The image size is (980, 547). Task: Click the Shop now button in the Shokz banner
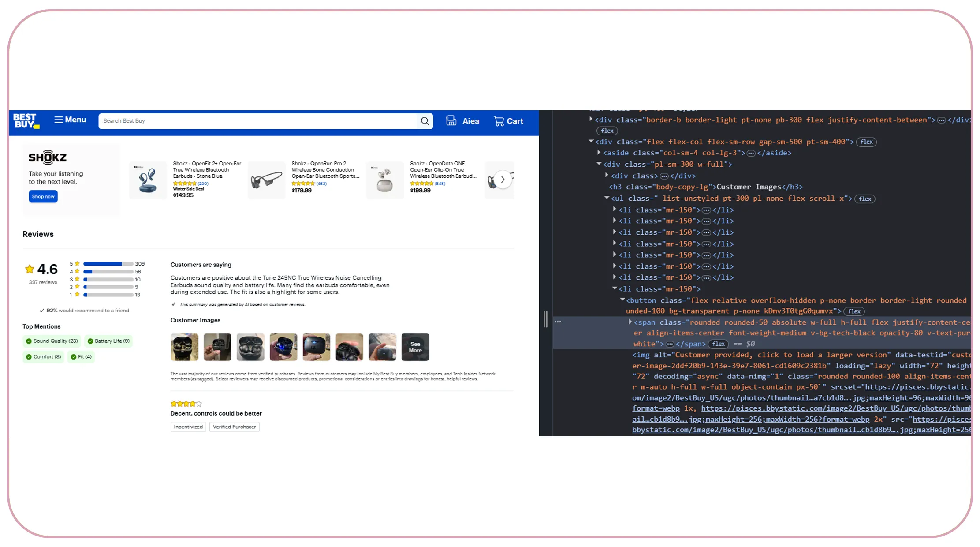(43, 196)
